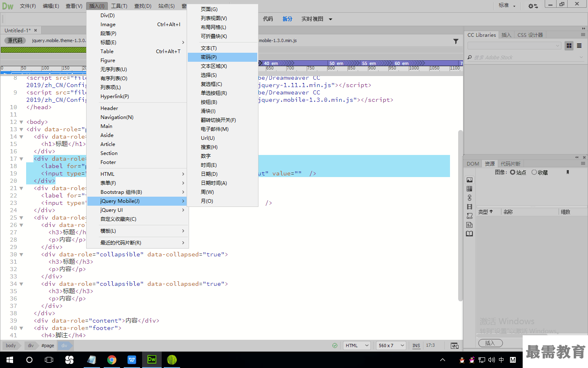Viewport: 588px width, 368px height.
Task: Click the green no-errors status check icon
Action: tap(335, 346)
